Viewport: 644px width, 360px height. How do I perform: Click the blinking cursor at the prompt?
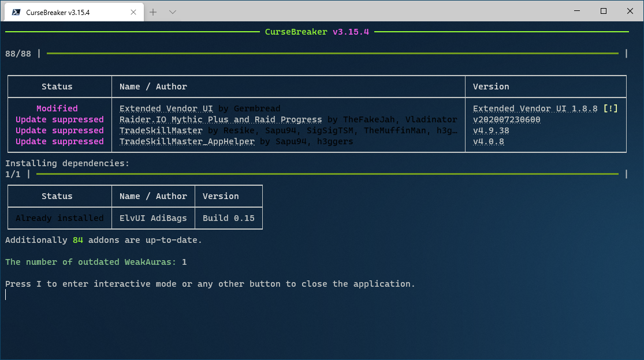[6, 294]
